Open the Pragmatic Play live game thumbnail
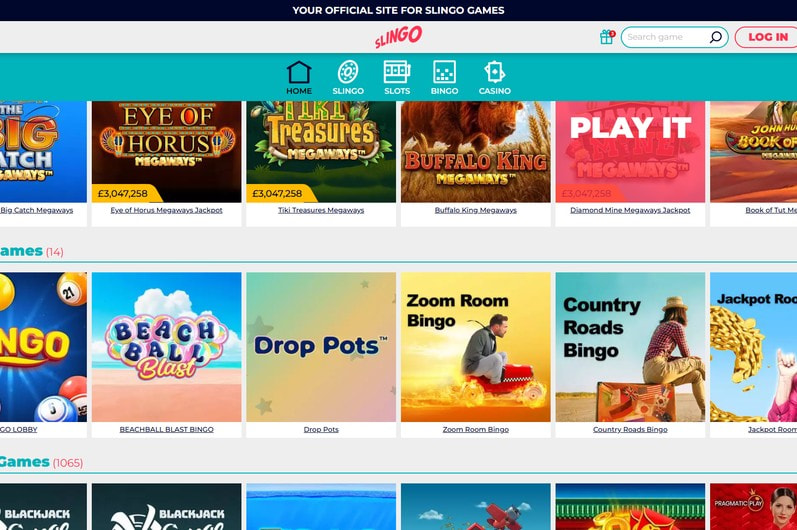Image resolution: width=797 pixels, height=530 pixels. [x=753, y=507]
